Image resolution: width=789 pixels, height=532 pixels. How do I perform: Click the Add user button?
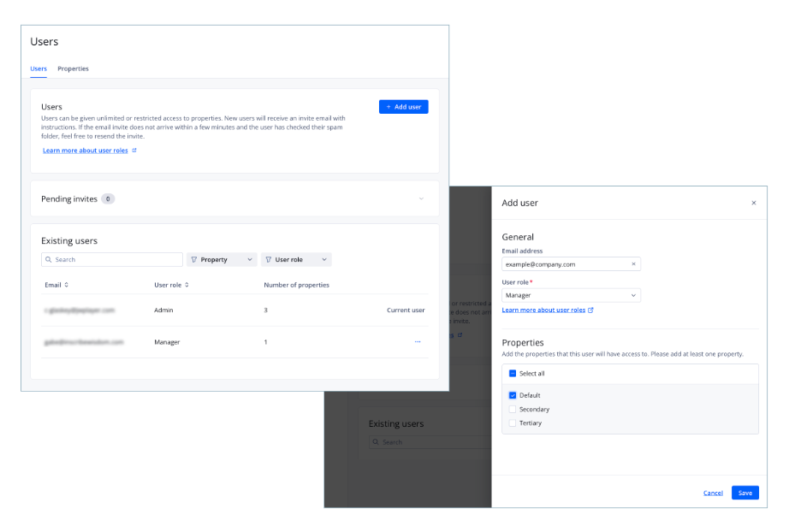pyautogui.click(x=403, y=106)
